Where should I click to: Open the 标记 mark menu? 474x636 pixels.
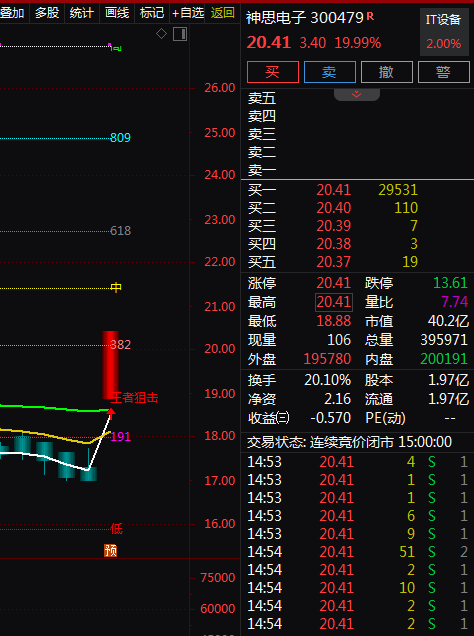(x=152, y=13)
